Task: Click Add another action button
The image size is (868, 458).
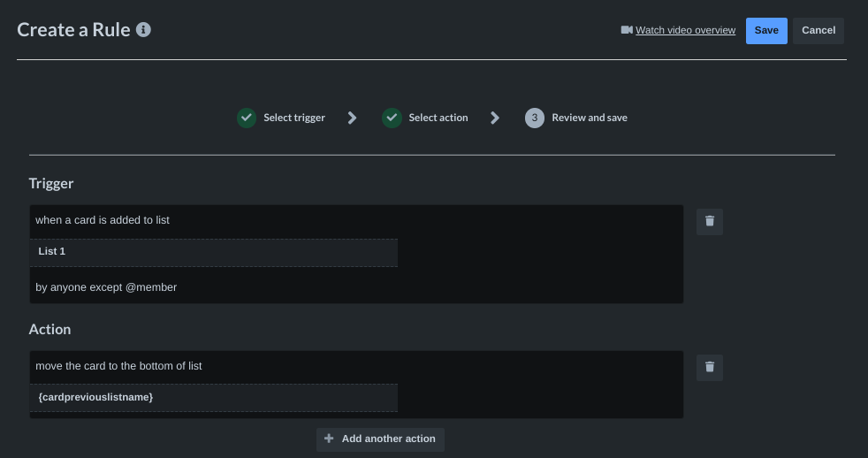Action: coord(380,439)
